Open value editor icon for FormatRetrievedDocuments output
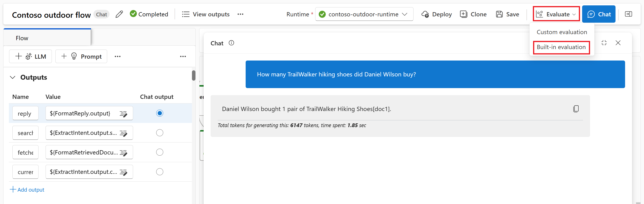 click(x=123, y=153)
